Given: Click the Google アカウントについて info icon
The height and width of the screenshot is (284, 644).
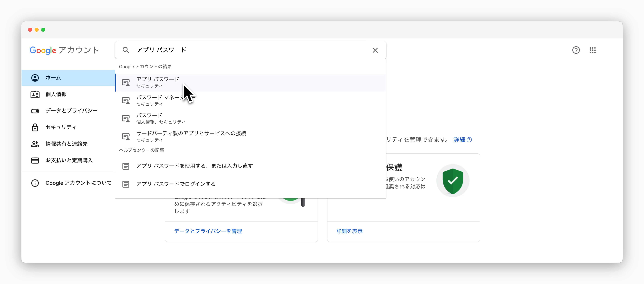Looking at the screenshot, I should point(35,183).
